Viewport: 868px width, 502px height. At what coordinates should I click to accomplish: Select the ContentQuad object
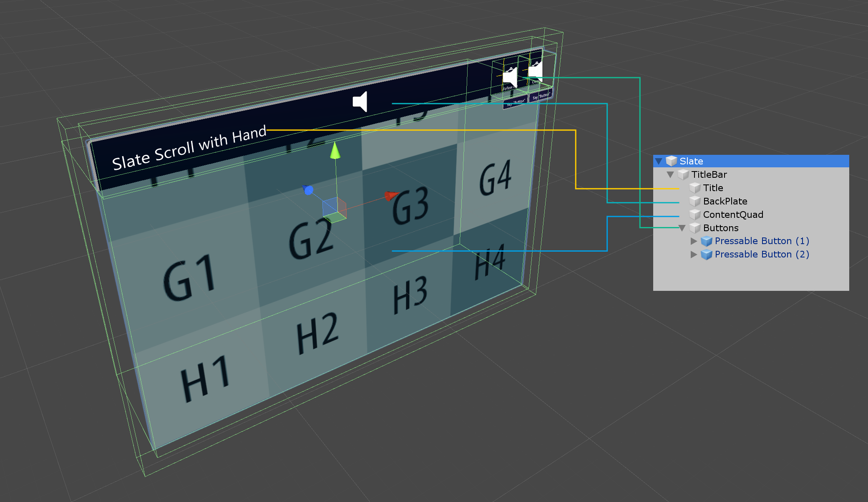tap(733, 214)
